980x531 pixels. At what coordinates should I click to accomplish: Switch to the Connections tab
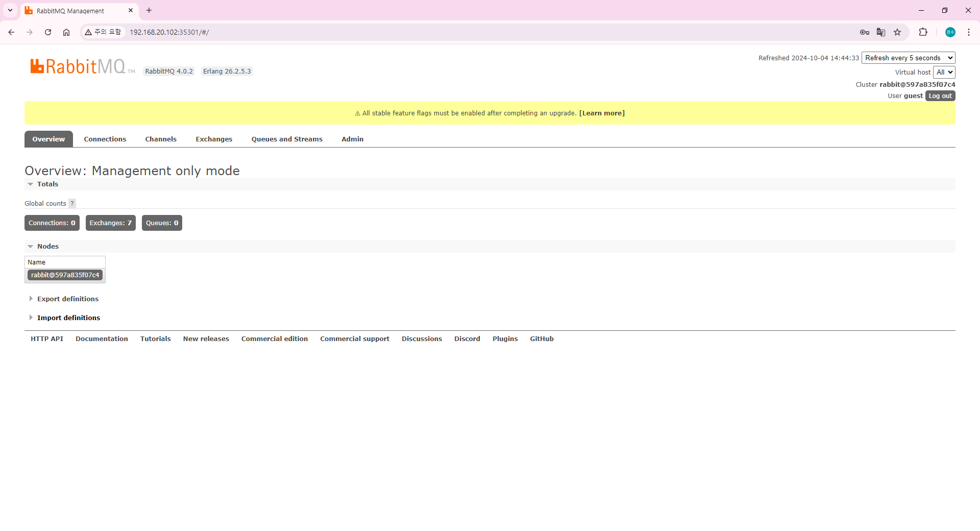(x=105, y=139)
